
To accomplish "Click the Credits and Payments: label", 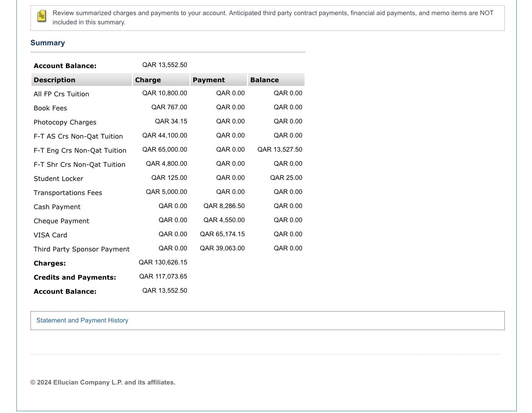I will click(75, 277).
